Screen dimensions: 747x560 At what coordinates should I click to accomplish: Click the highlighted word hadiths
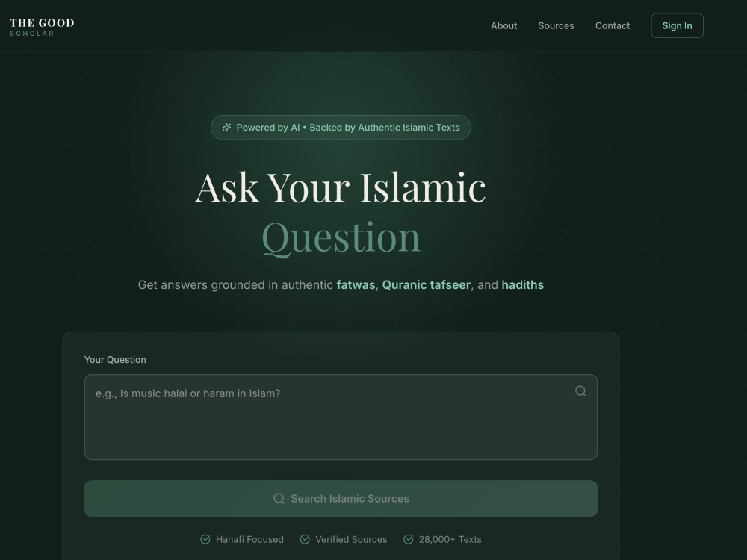click(523, 284)
